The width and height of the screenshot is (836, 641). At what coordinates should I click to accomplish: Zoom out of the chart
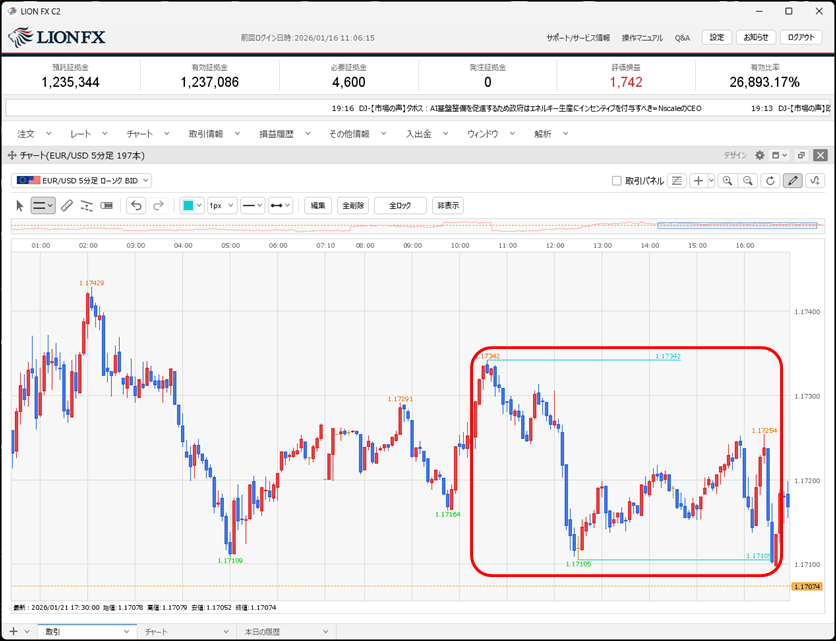point(747,181)
